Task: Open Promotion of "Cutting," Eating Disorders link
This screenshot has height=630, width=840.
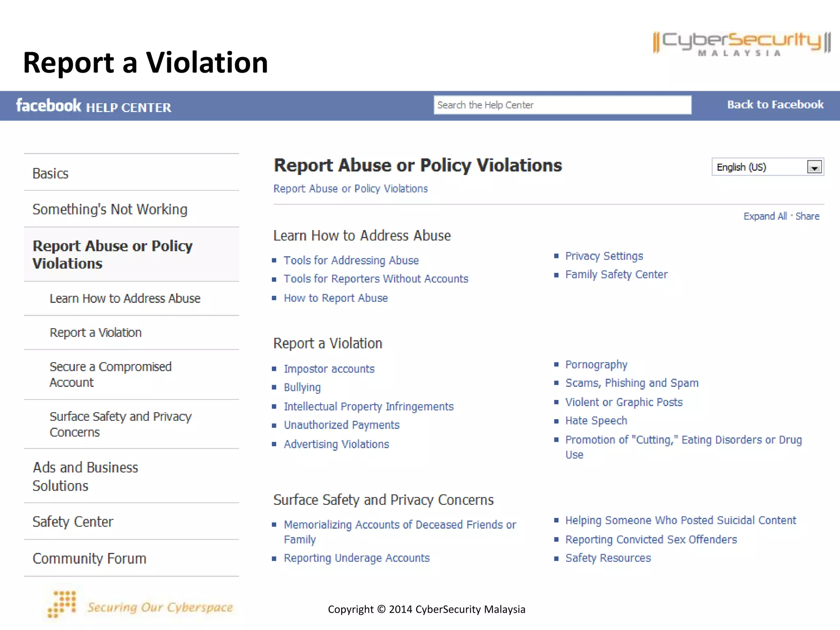Action: point(683,447)
